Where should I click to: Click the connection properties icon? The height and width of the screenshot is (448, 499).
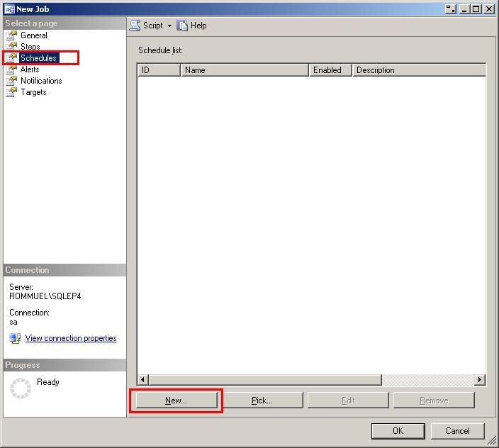(15, 338)
